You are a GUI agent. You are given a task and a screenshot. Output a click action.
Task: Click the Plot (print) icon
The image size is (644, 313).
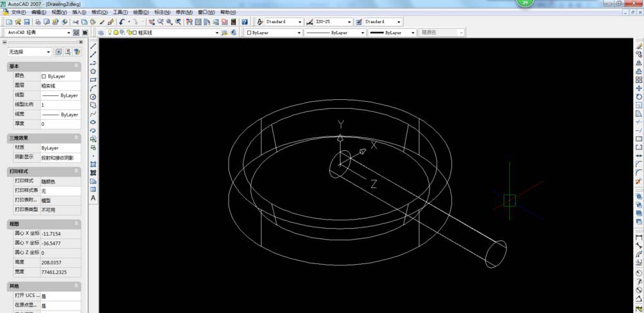38,22
